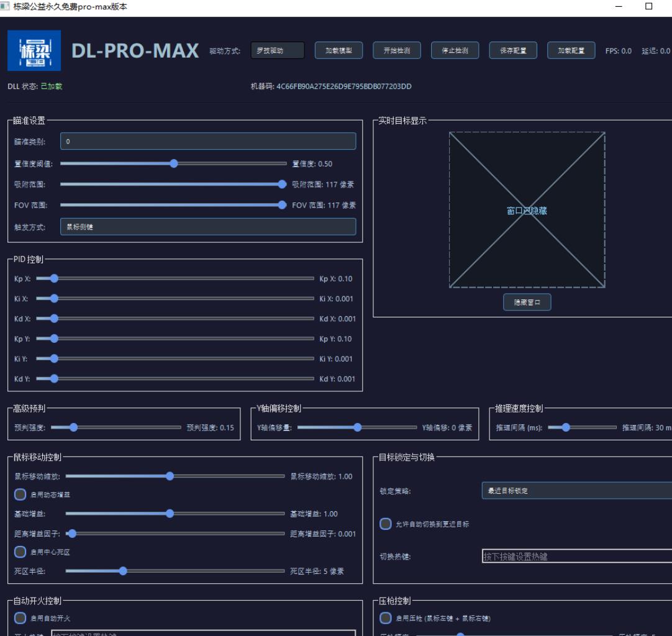The width and height of the screenshot is (672, 636).
Task: Check 允许自动切换到更近目标 option
Action: 386,524
